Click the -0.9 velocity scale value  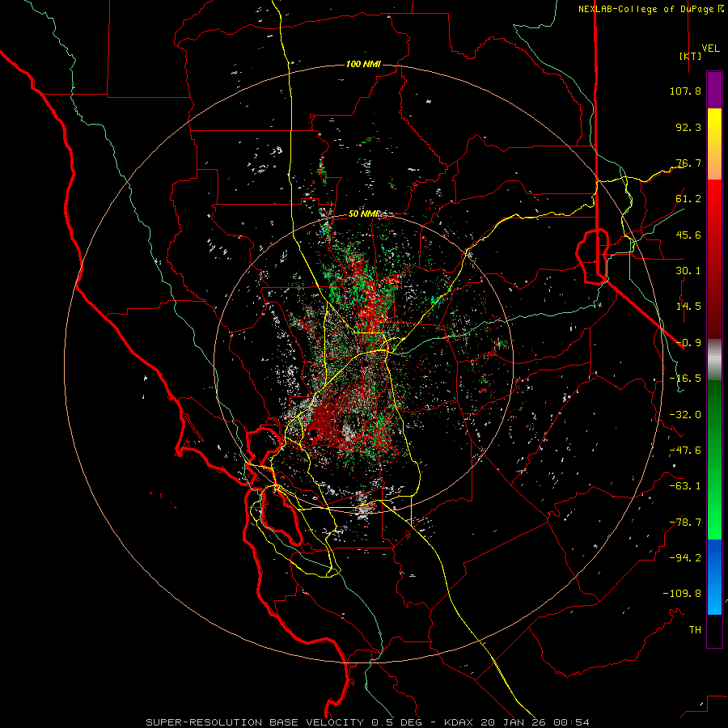point(688,343)
